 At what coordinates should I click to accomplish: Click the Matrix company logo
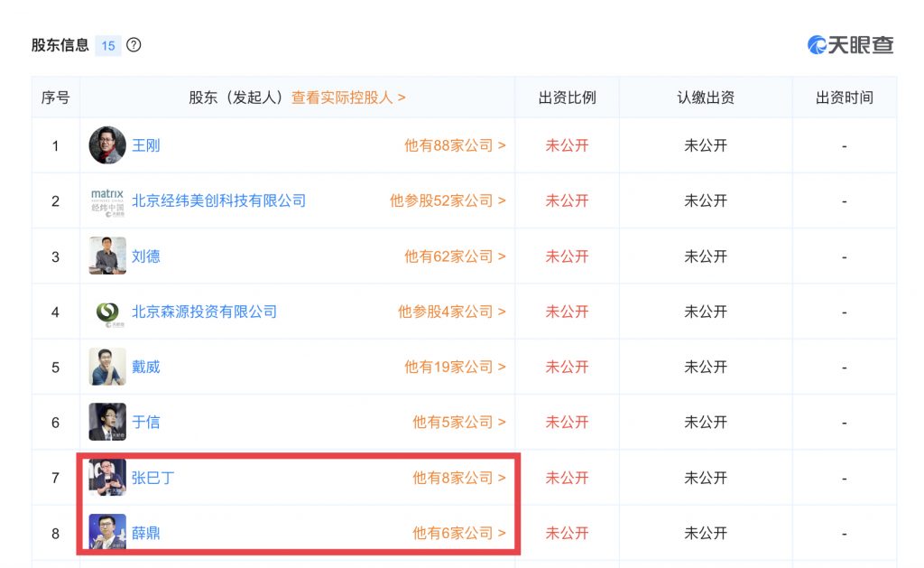tap(107, 200)
